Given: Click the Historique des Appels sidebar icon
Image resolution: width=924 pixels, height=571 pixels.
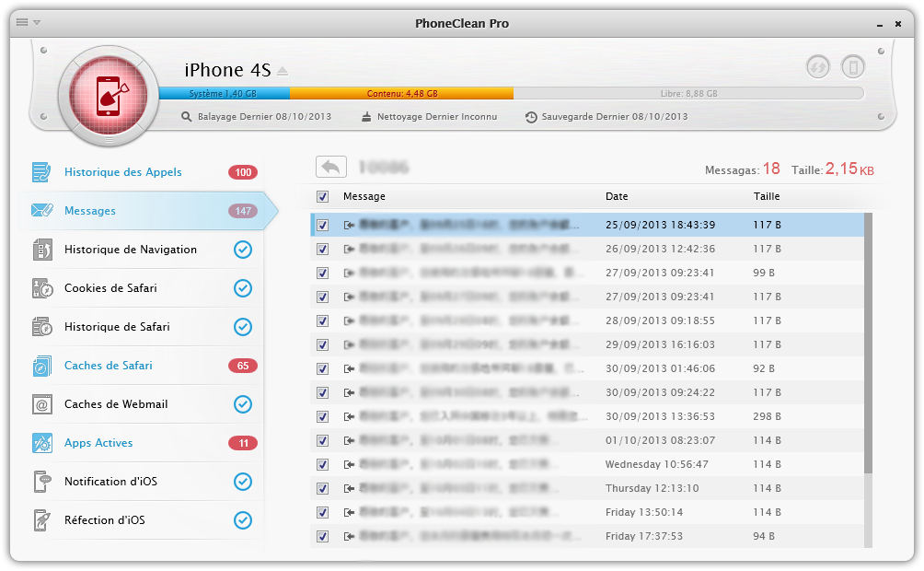Looking at the screenshot, I should point(41,172).
